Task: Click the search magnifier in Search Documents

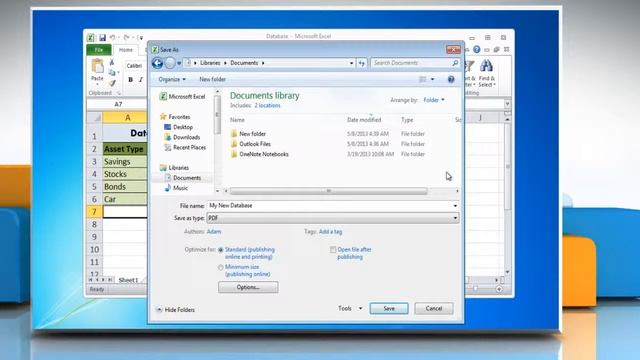Action: coord(455,63)
